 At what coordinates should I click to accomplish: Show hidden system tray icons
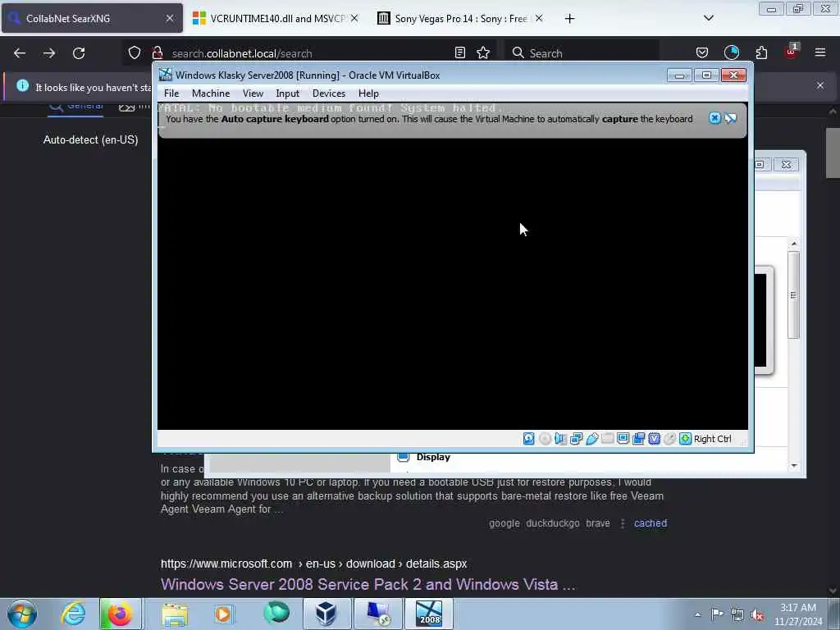(697, 615)
